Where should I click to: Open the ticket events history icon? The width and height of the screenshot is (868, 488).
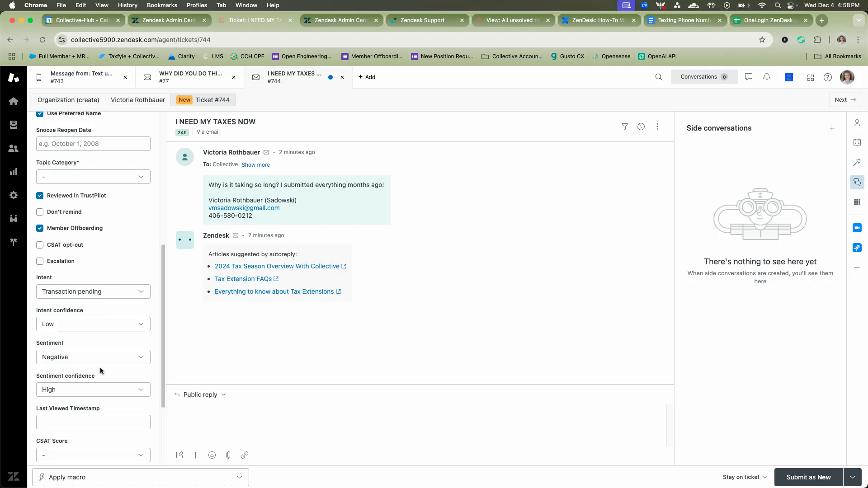(x=641, y=127)
